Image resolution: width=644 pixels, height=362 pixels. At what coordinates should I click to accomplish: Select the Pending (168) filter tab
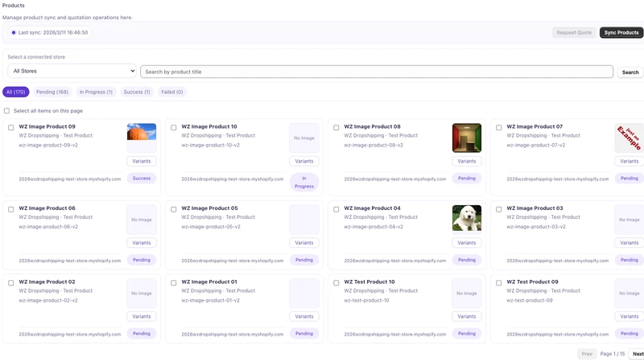pyautogui.click(x=52, y=92)
